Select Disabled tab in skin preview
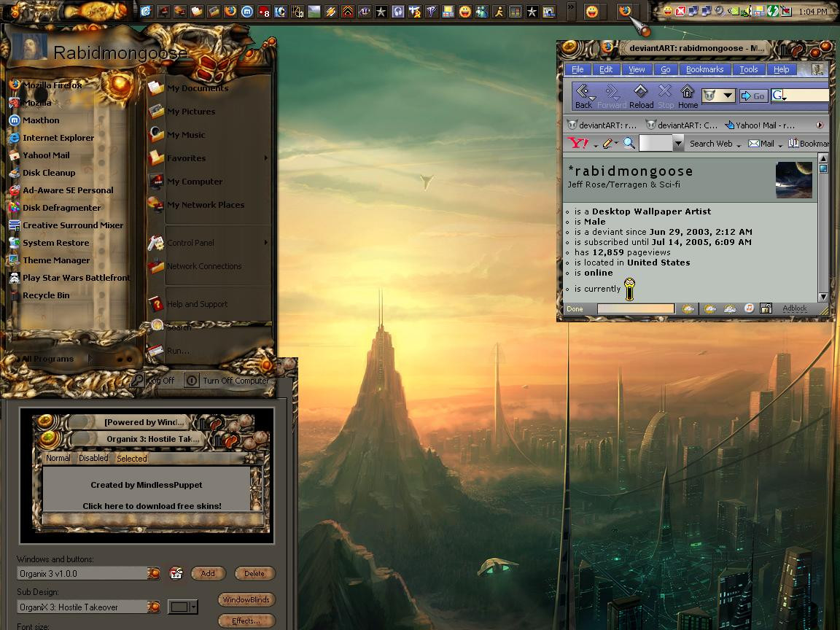The image size is (840, 630). pyautogui.click(x=93, y=458)
